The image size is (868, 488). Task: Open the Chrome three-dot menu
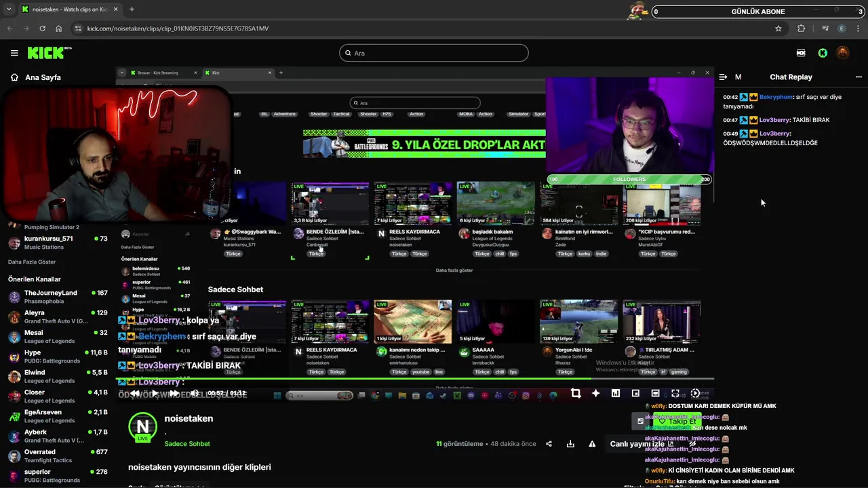click(859, 28)
